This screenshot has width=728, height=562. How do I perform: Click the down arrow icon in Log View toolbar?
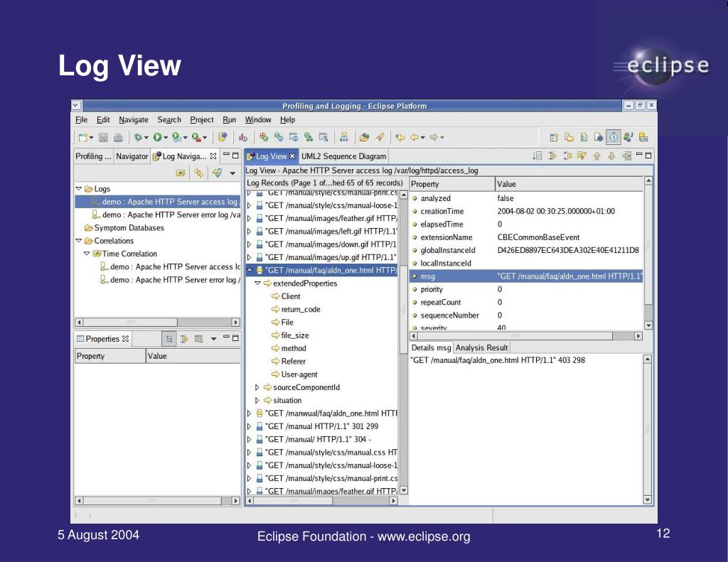(612, 156)
